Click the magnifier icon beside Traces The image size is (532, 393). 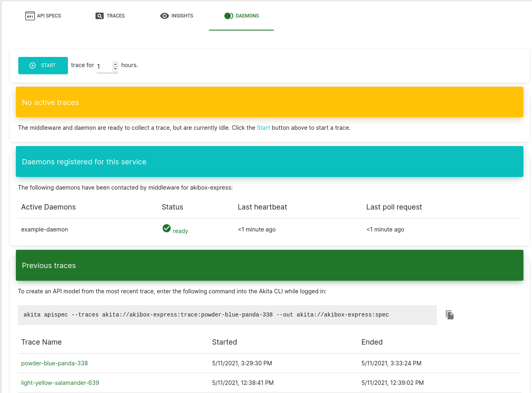pos(100,16)
